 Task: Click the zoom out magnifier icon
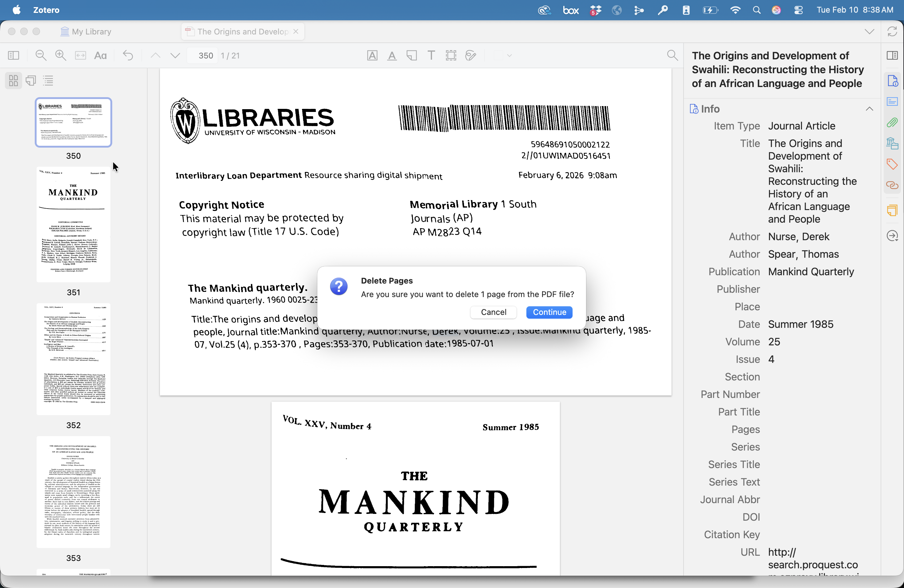pos(41,55)
